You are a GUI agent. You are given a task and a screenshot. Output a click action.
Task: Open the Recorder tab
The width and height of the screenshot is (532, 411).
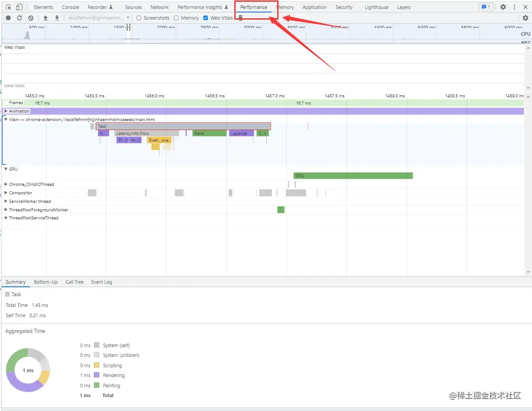pyautogui.click(x=100, y=7)
